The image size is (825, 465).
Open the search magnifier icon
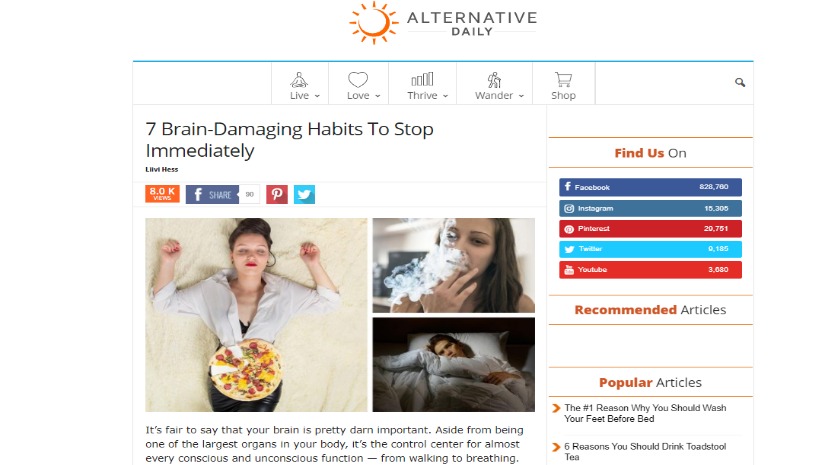740,82
